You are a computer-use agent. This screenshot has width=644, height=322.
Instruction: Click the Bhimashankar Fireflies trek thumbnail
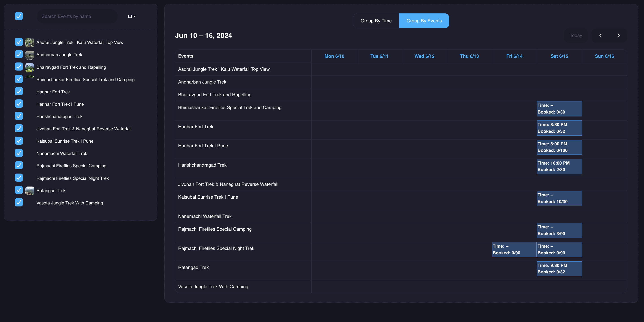(30, 77)
